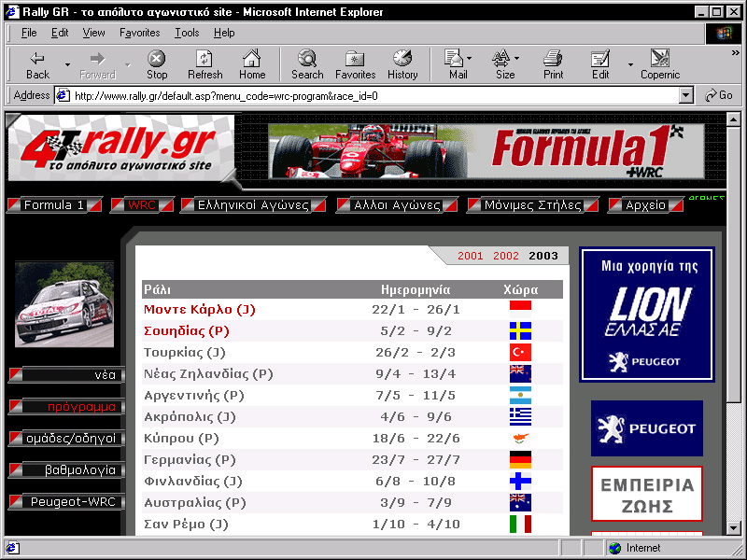The width and height of the screenshot is (747, 560).
Task: Open the File menu
Action: point(29,33)
